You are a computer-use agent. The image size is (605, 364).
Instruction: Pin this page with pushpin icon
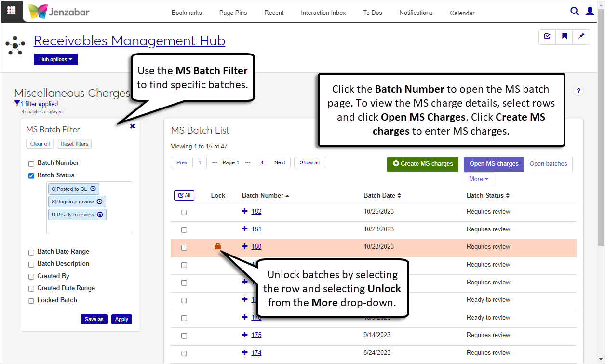581,37
